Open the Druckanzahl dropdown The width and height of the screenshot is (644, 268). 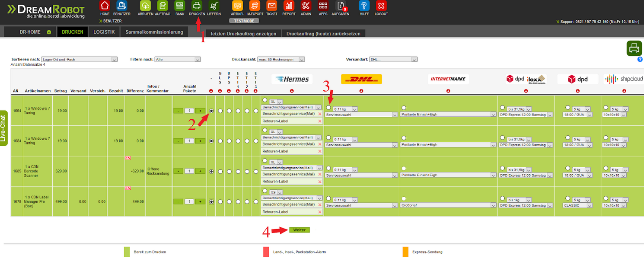click(281, 59)
